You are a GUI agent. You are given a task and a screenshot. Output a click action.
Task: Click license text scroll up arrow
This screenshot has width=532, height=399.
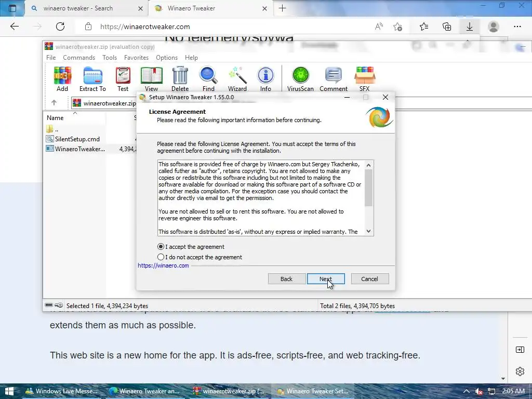click(369, 165)
